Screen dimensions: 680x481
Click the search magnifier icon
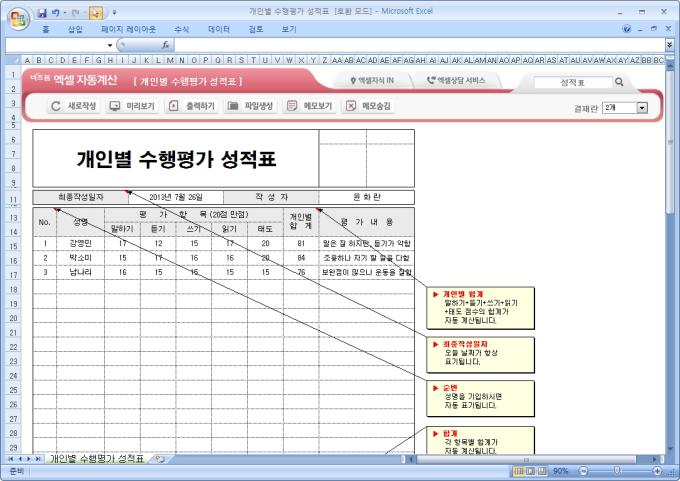[x=619, y=82]
